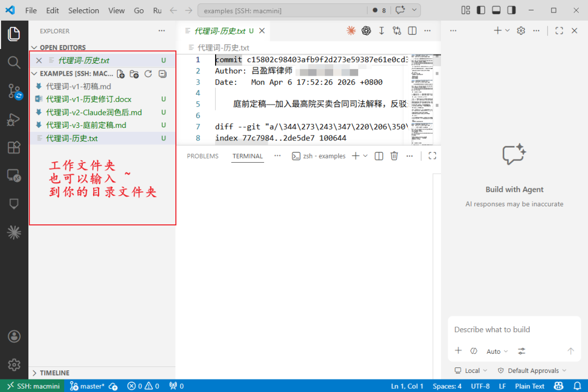Open the Edit menu
The height and width of the screenshot is (392, 588).
(52, 10)
